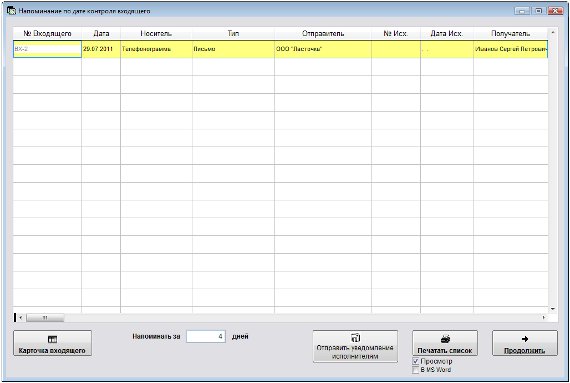Click the printer icon on Печатать список
This screenshot has height=383, width=570.
click(445, 339)
